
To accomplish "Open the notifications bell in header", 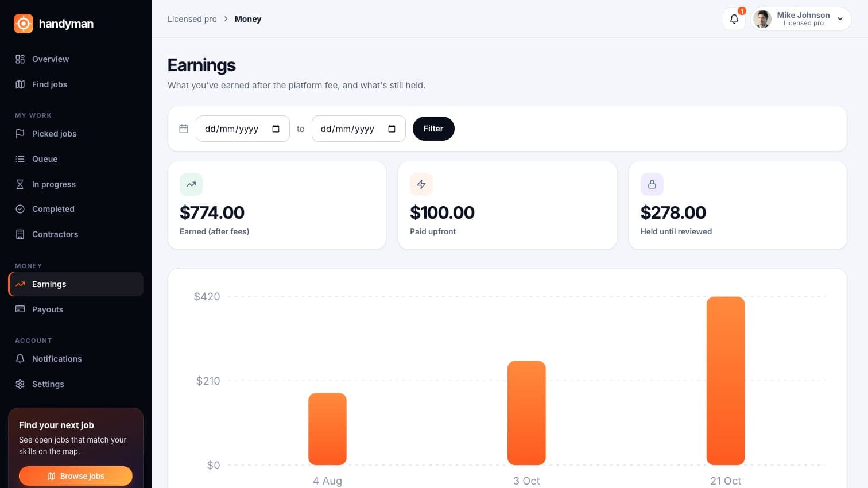I will [x=734, y=19].
